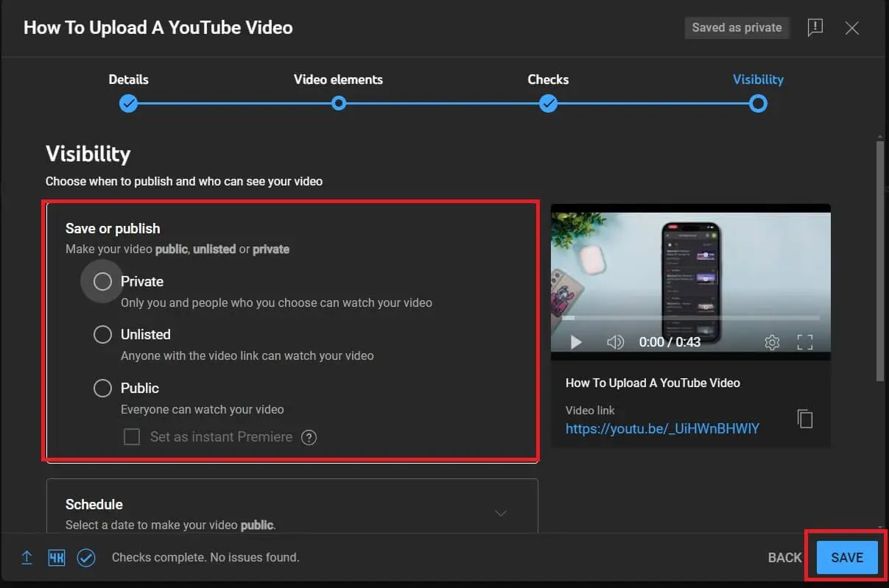Seek in the video progress bar
This screenshot has width=889, height=588.
pos(691,318)
